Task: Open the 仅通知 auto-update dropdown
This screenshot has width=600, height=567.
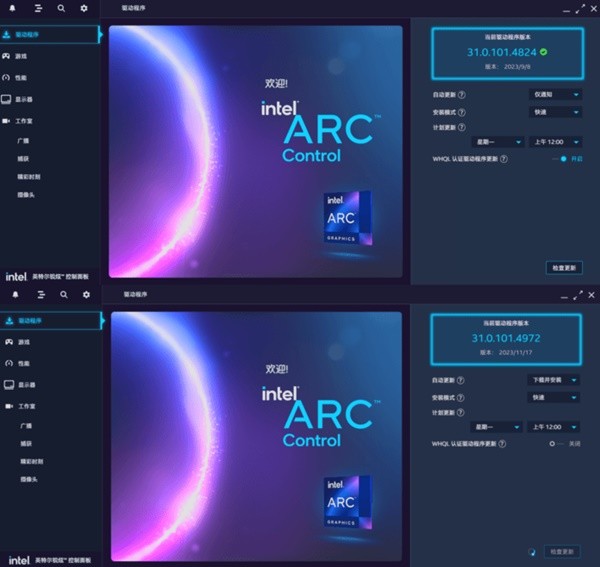Action: coord(553,94)
